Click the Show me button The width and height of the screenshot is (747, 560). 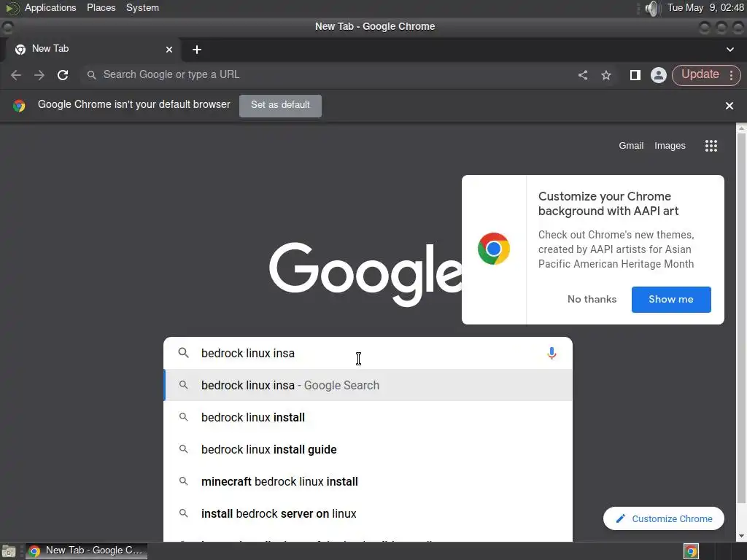pos(671,300)
